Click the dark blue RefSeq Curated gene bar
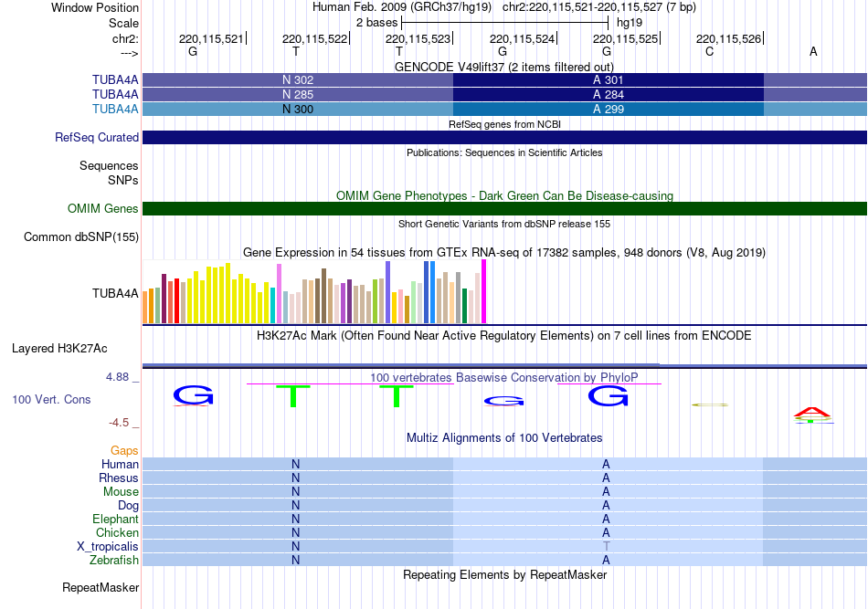The width and height of the screenshot is (868, 609). click(504, 137)
